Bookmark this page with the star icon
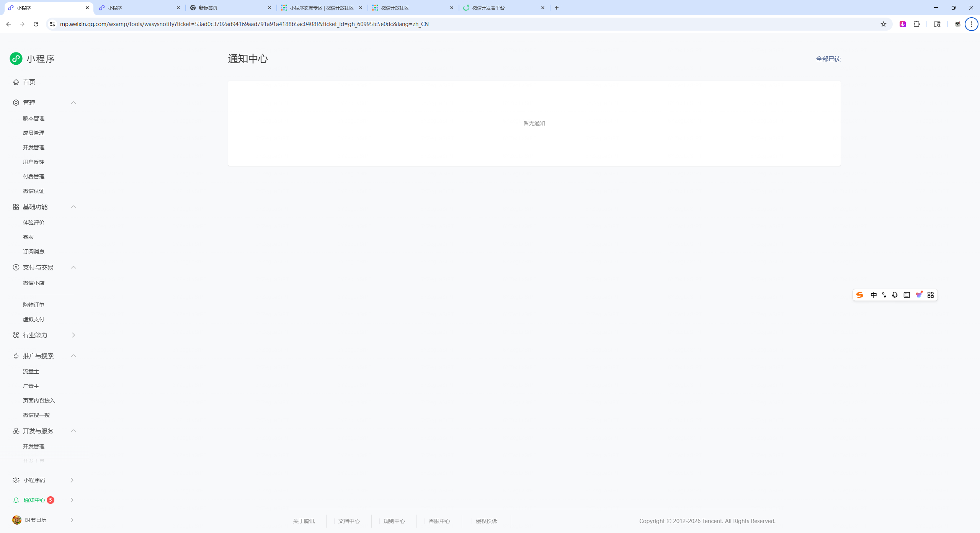 [884, 24]
